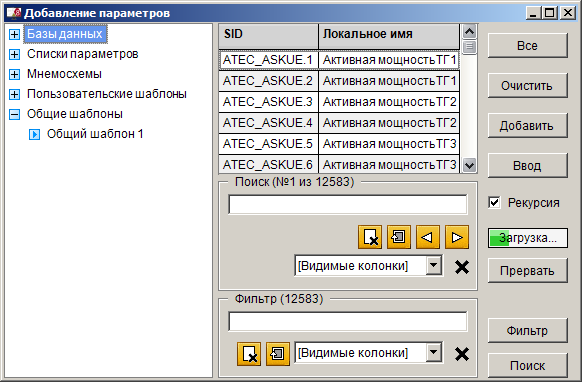
Task: Toggle the Рекурсия checkbox
Action: [494, 203]
